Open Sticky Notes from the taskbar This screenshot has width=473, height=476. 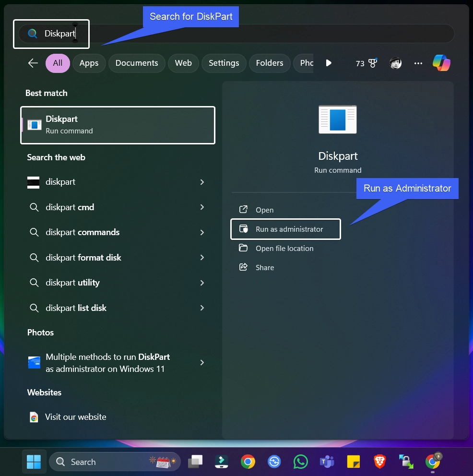[x=354, y=462]
